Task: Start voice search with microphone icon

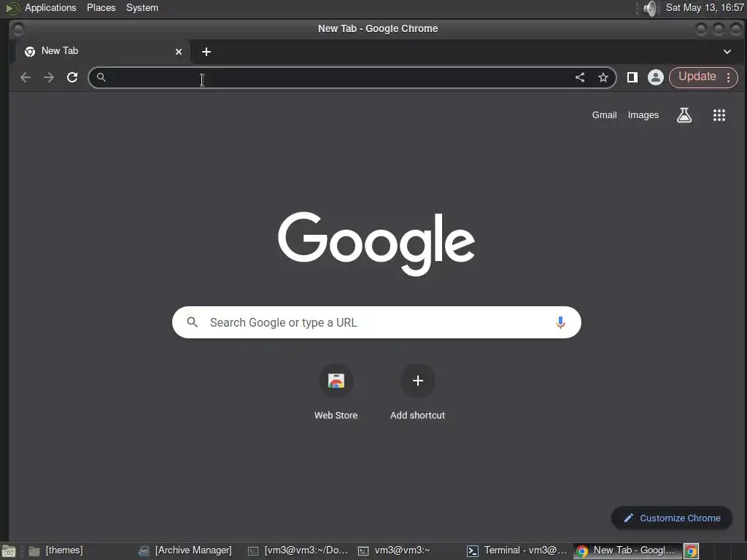Action: click(x=560, y=322)
